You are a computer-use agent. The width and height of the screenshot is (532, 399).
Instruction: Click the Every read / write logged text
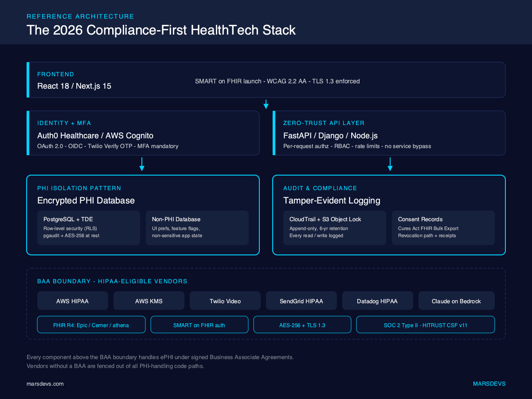pyautogui.click(x=316, y=235)
